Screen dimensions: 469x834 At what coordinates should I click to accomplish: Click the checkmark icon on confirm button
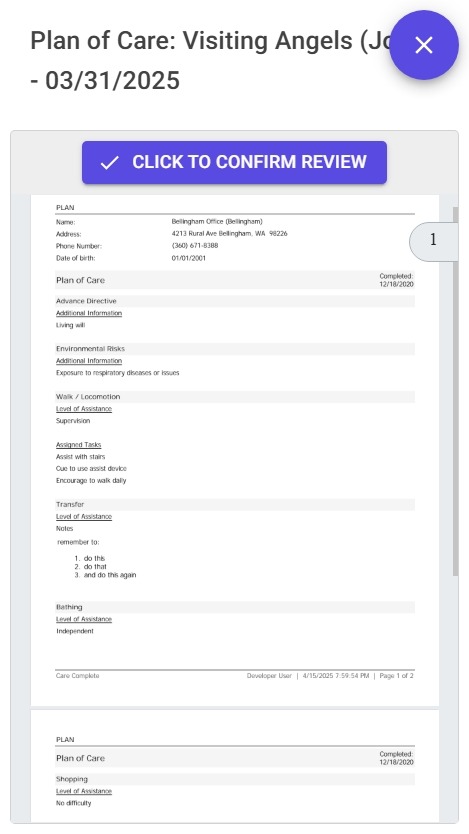pyautogui.click(x=110, y=163)
